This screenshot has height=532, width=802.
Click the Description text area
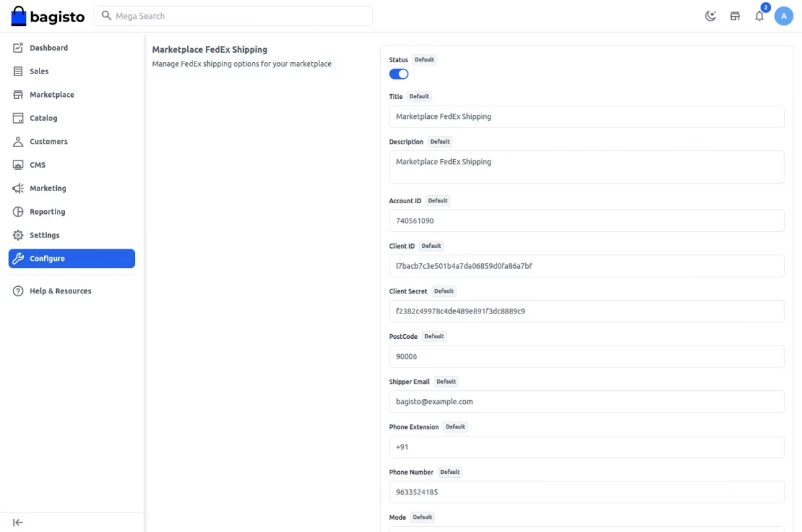(587, 167)
